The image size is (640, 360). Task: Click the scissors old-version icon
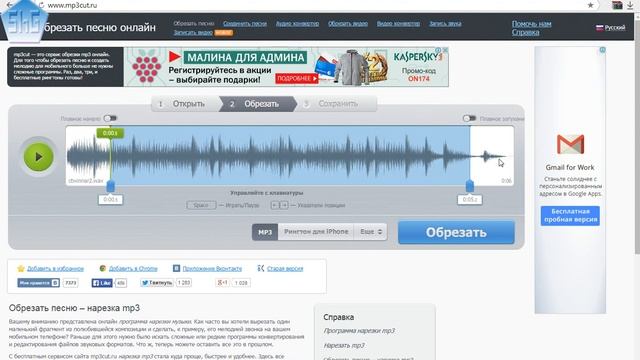pos(260,268)
